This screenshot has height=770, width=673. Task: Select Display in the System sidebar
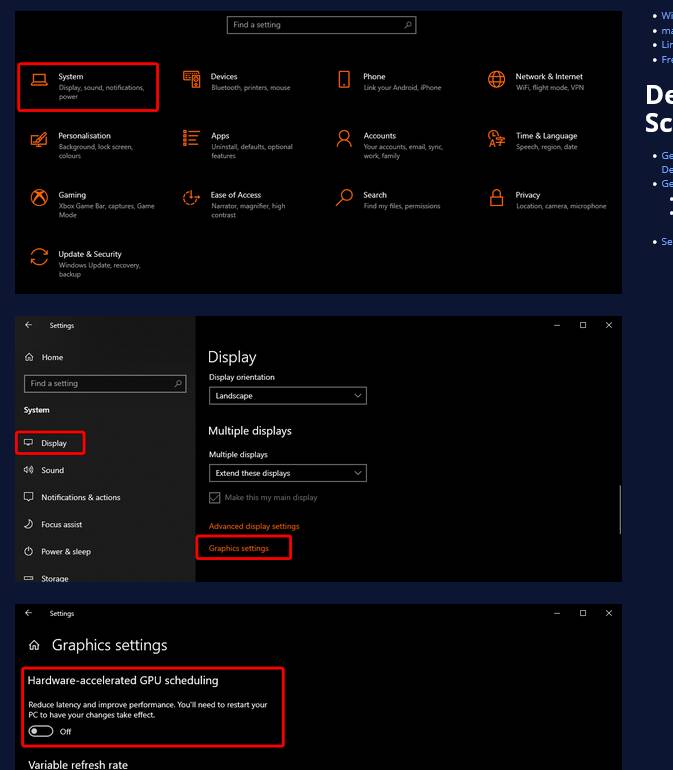coord(53,443)
